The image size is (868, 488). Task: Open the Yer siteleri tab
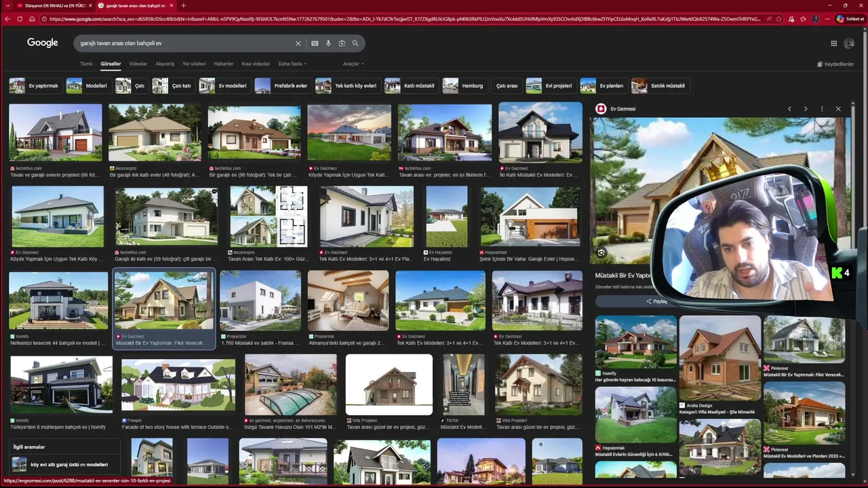coord(194,64)
